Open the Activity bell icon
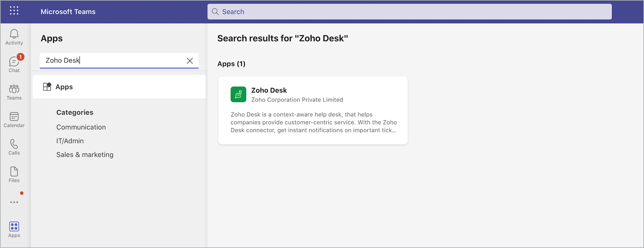Viewport: 644px width, 248px height. [14, 37]
